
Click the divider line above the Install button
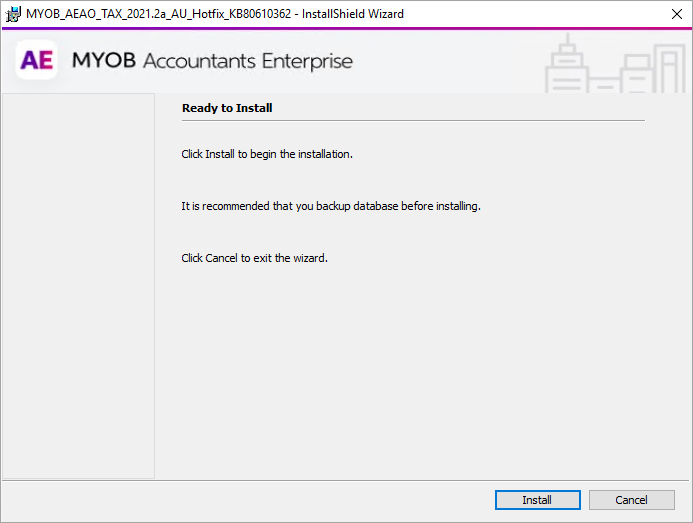pos(346,481)
